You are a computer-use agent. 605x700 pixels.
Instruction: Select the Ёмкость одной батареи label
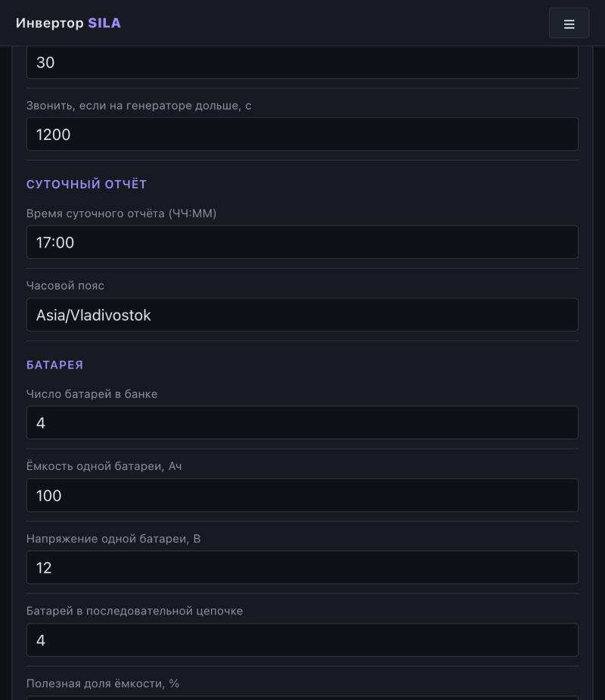pos(104,466)
